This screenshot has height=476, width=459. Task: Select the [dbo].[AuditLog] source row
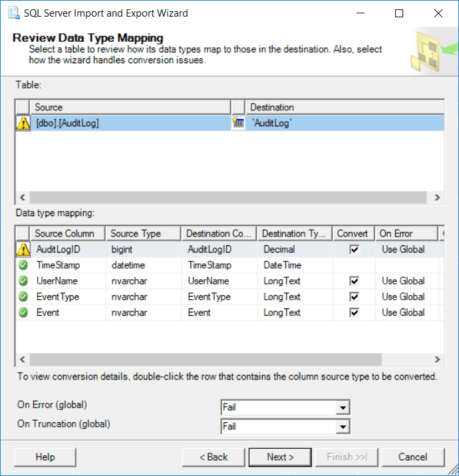click(x=130, y=123)
